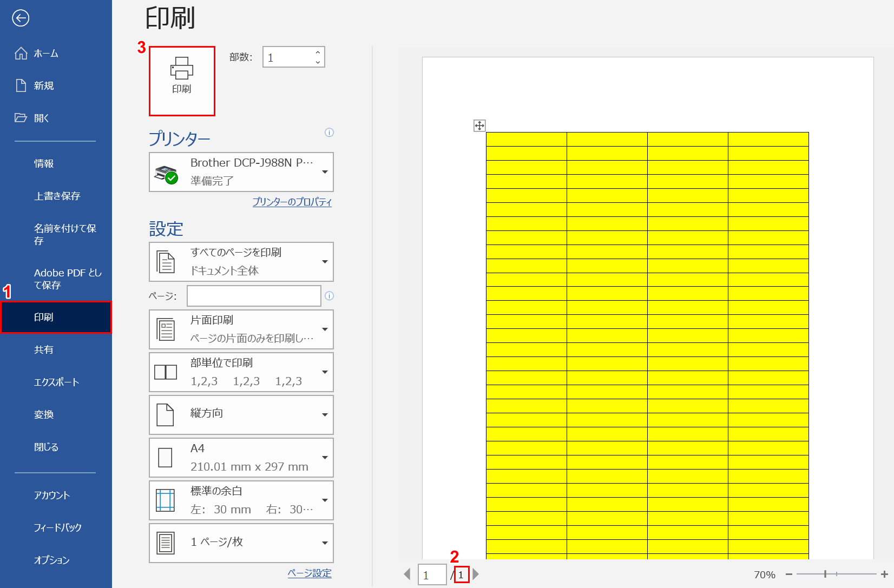Open 1 ページ/枚 pages-per-sheet dropdown
The height and width of the screenshot is (588, 894).
click(x=241, y=543)
